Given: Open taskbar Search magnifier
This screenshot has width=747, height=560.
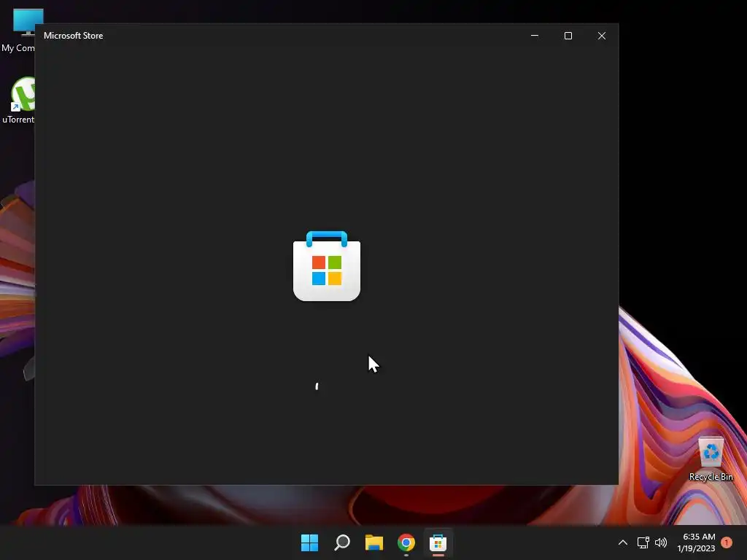Looking at the screenshot, I should [342, 542].
